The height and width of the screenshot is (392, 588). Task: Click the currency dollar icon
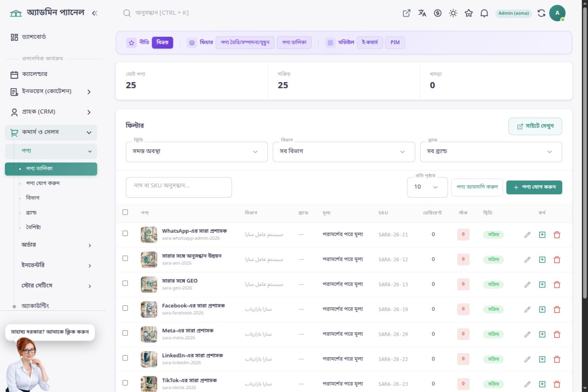(x=438, y=13)
